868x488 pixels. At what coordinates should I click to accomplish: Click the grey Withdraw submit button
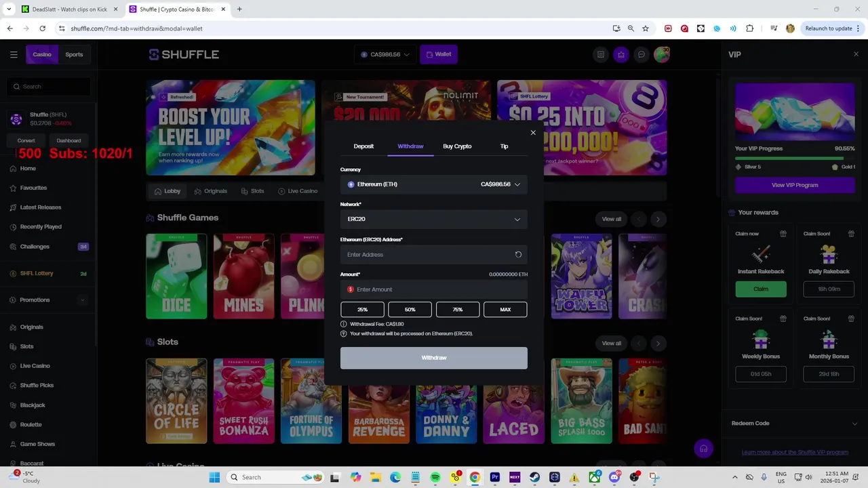point(434,358)
